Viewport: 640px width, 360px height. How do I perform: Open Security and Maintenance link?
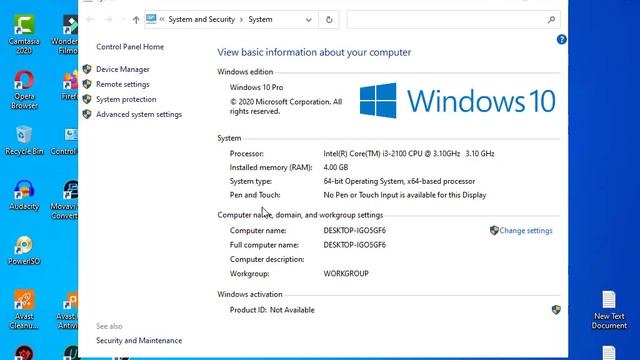point(139,340)
